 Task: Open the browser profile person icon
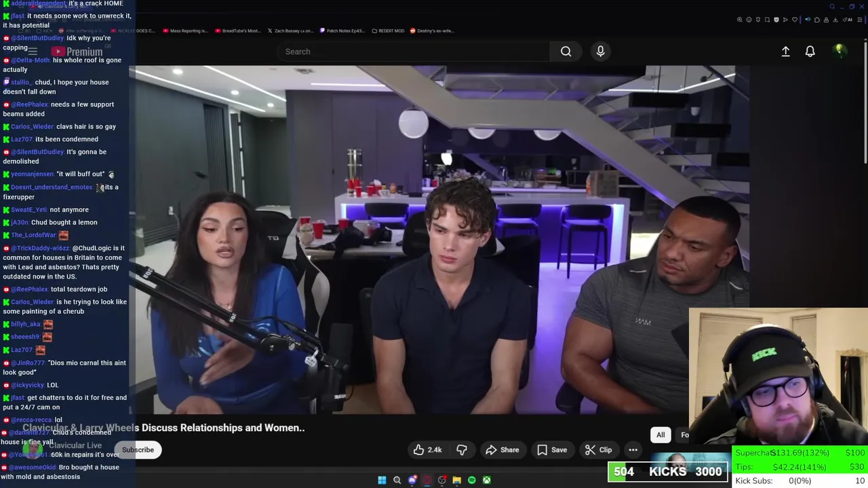[x=826, y=20]
